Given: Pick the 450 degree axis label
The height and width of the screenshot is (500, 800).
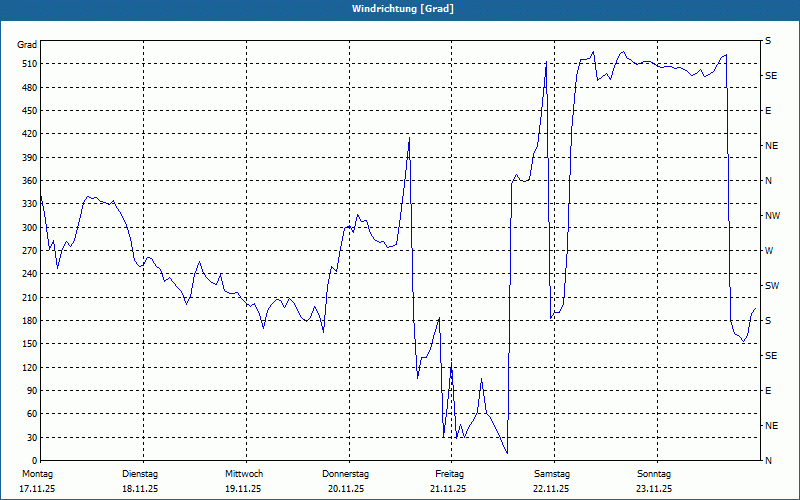Looking at the screenshot, I should [30, 111].
